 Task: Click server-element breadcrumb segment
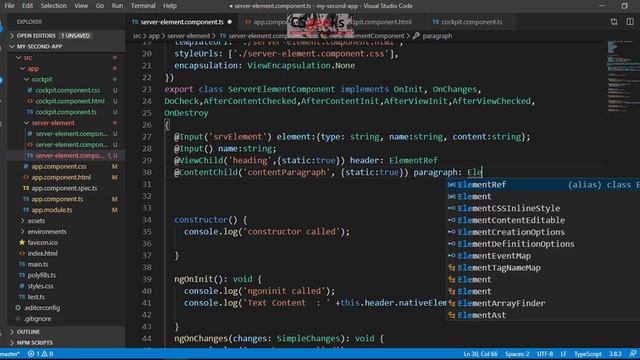pos(189,36)
